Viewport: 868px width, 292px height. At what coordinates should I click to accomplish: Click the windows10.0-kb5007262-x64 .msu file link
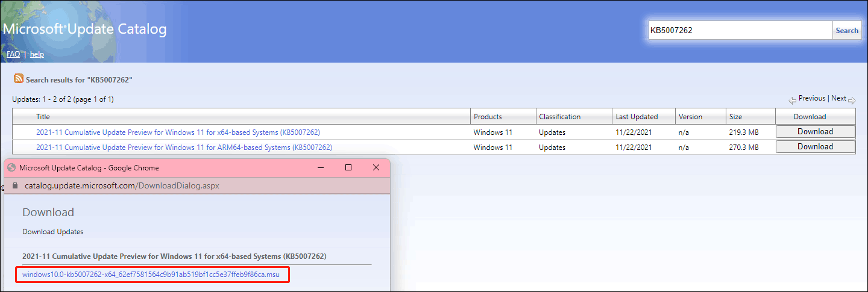tap(151, 275)
